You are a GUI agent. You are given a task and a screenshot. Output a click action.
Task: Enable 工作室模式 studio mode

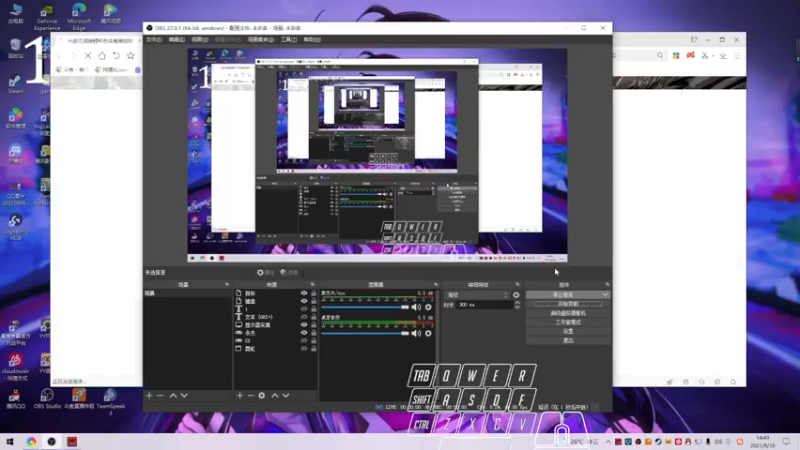(568, 322)
